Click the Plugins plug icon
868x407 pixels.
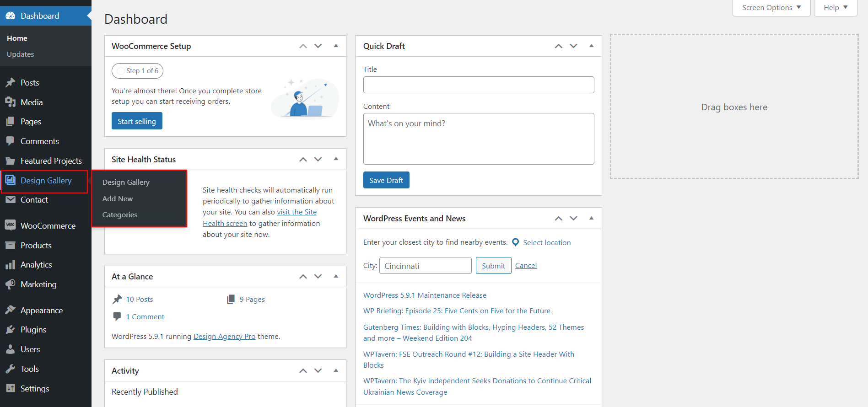(10, 330)
